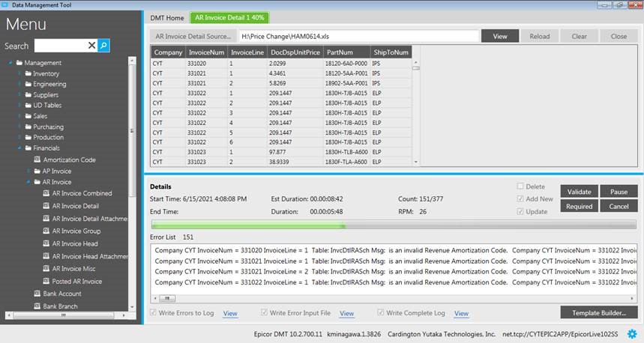Toggle the Add New checkbox
This screenshot has width=644, height=343.
[520, 198]
